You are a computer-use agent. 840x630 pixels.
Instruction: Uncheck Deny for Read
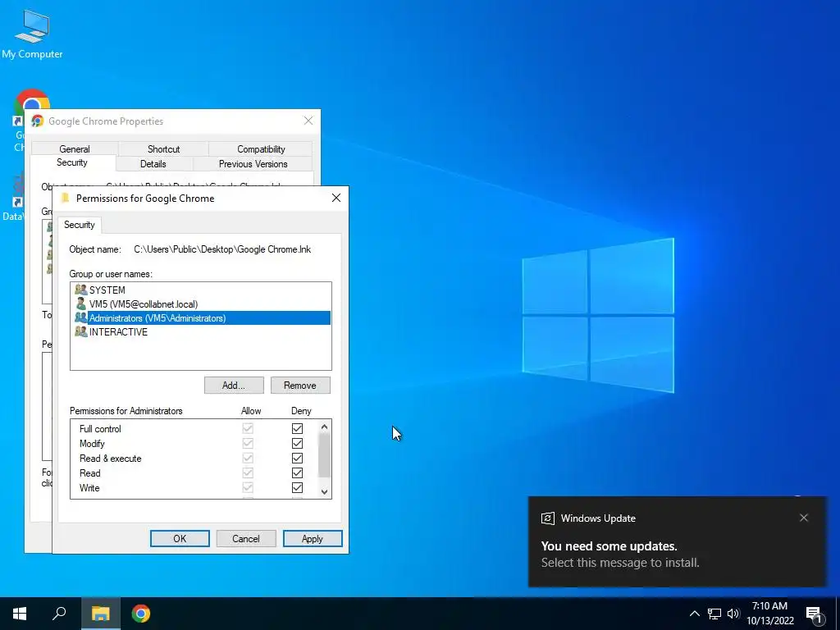point(297,473)
